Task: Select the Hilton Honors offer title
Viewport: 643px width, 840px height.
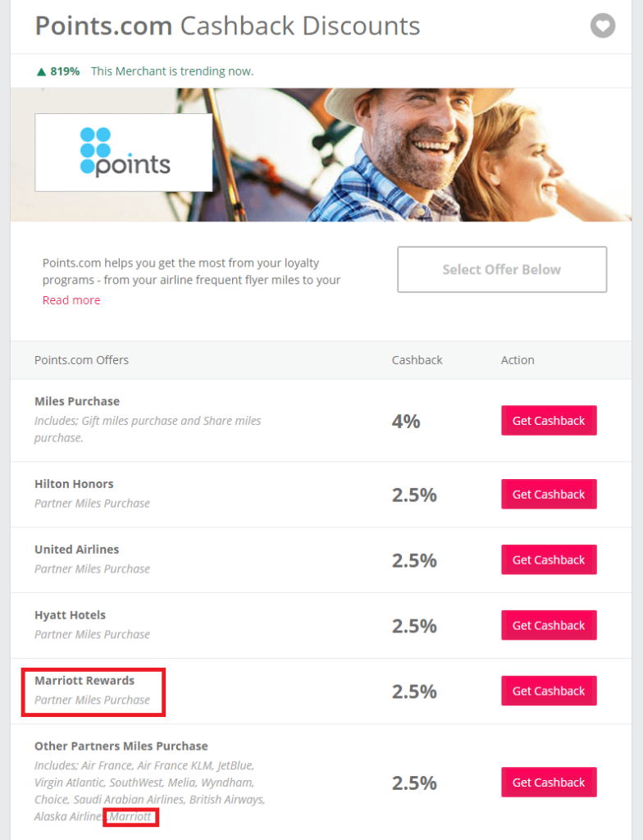Action: (x=74, y=484)
